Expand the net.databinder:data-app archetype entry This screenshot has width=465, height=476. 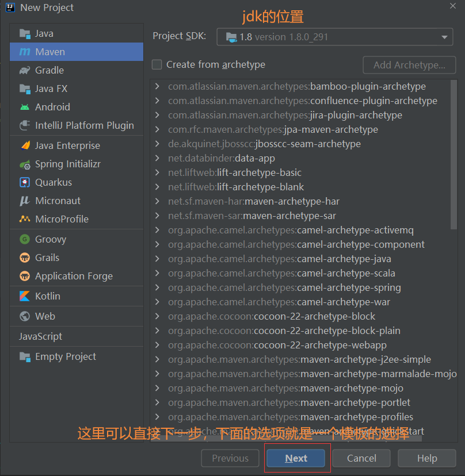tap(156, 158)
